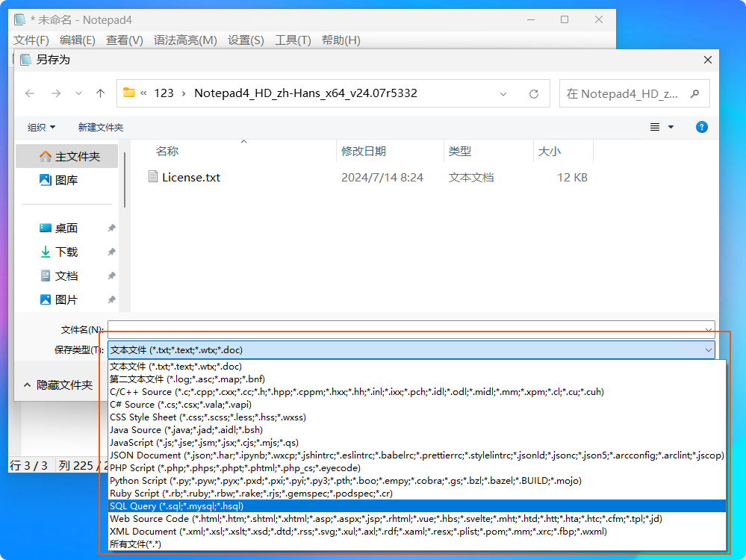Open 编辑(E) menu in Notepad4

pyautogui.click(x=78, y=40)
